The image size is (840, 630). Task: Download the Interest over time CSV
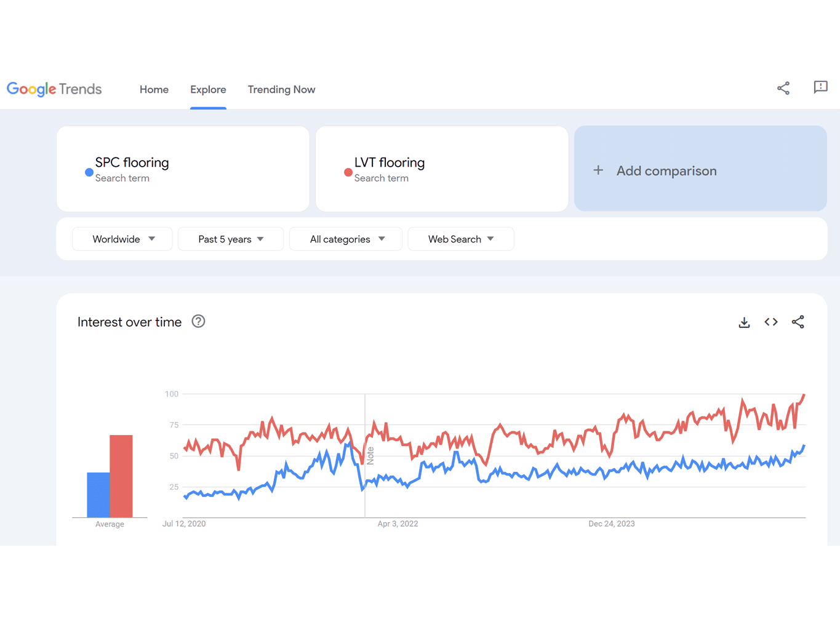coord(745,322)
